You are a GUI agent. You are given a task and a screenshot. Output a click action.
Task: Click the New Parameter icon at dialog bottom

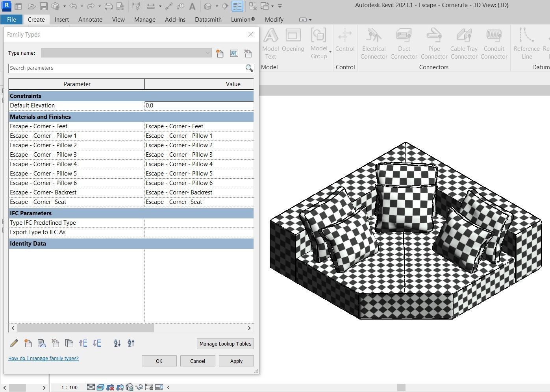(28, 343)
